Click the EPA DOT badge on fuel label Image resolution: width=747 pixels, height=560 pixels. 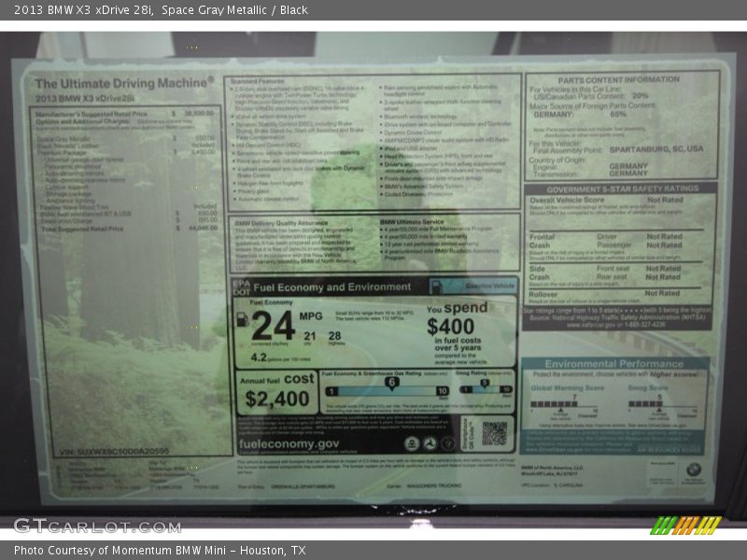pyautogui.click(x=241, y=287)
